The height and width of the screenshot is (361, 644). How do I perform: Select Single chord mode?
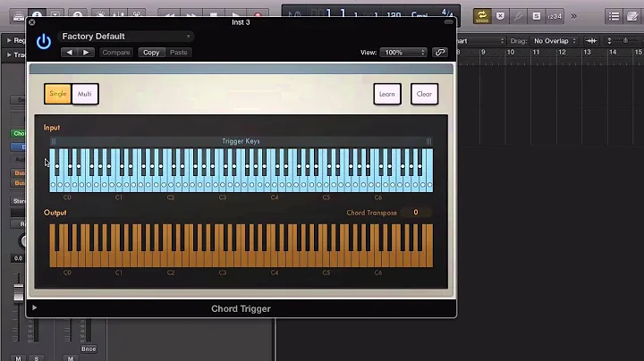pos(58,94)
